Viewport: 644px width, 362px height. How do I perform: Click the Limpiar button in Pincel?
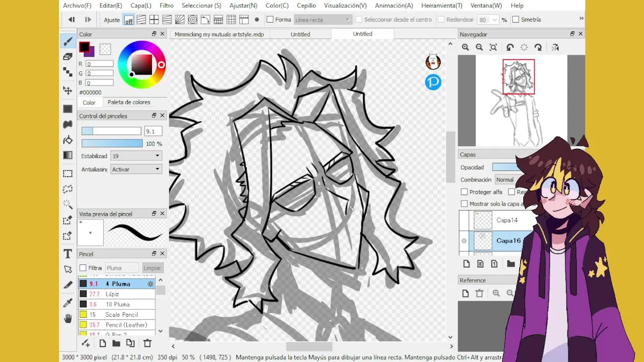[152, 268]
